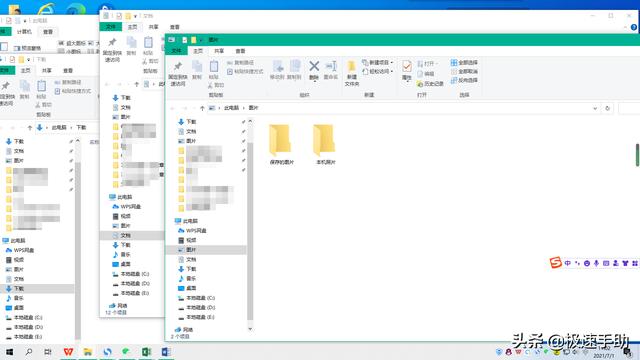Click search box in Pictures window
The height and width of the screenshot is (360, 640).
(x=629, y=108)
